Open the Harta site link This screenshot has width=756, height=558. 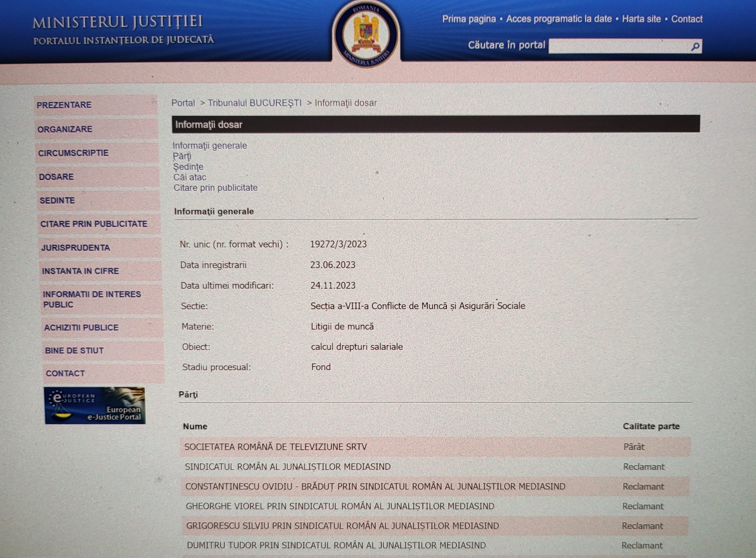tap(641, 19)
